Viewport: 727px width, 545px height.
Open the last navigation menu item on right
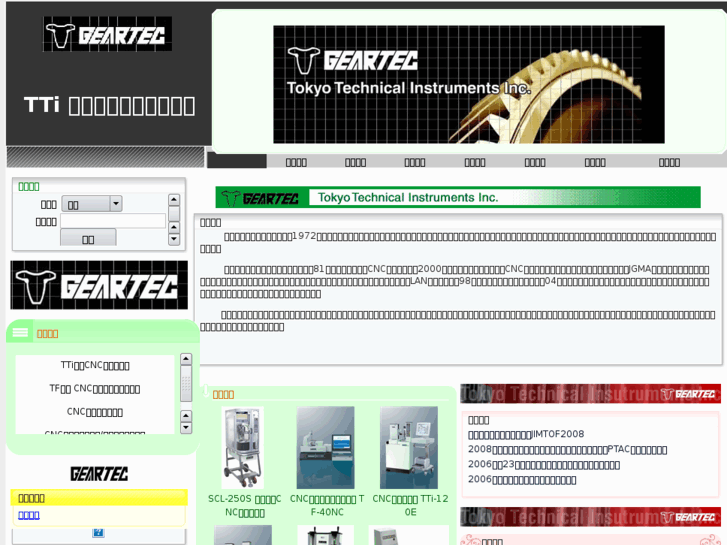coord(669,162)
